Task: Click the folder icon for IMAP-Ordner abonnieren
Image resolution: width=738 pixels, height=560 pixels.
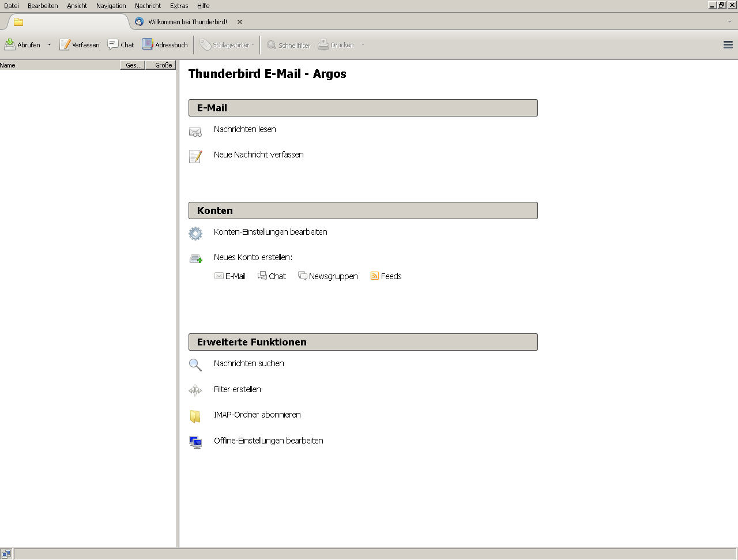Action: tap(195, 416)
